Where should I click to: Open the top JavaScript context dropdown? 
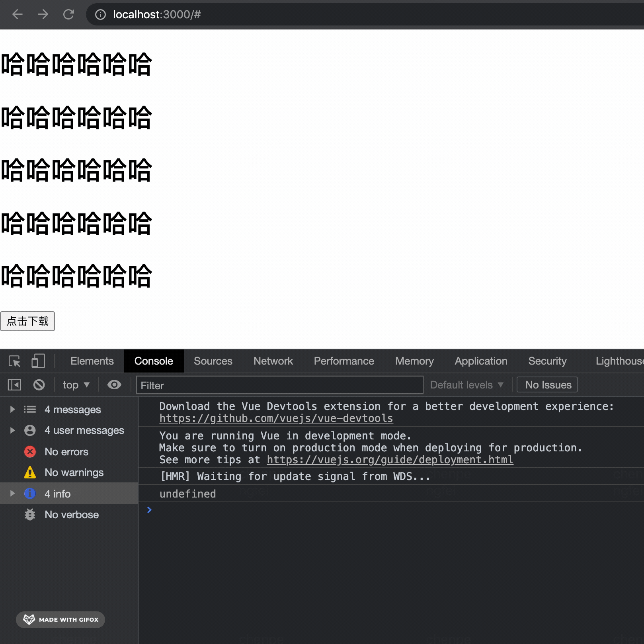click(x=76, y=385)
